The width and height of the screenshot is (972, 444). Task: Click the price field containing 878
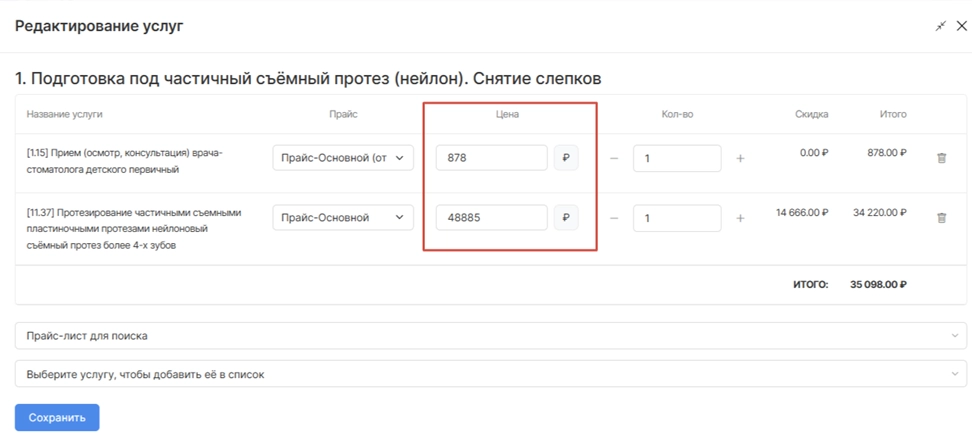coord(491,158)
